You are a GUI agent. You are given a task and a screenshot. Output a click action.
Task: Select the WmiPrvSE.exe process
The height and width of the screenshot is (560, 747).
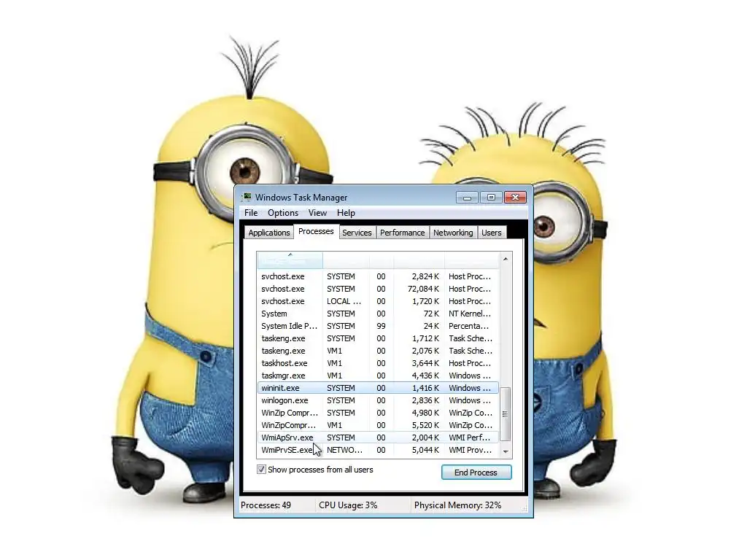click(x=378, y=450)
